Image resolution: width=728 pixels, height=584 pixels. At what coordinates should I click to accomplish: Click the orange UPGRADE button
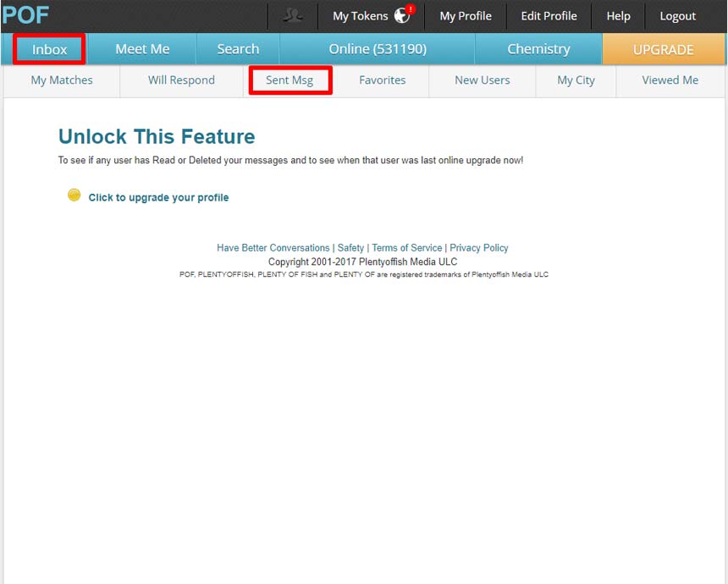(x=664, y=49)
